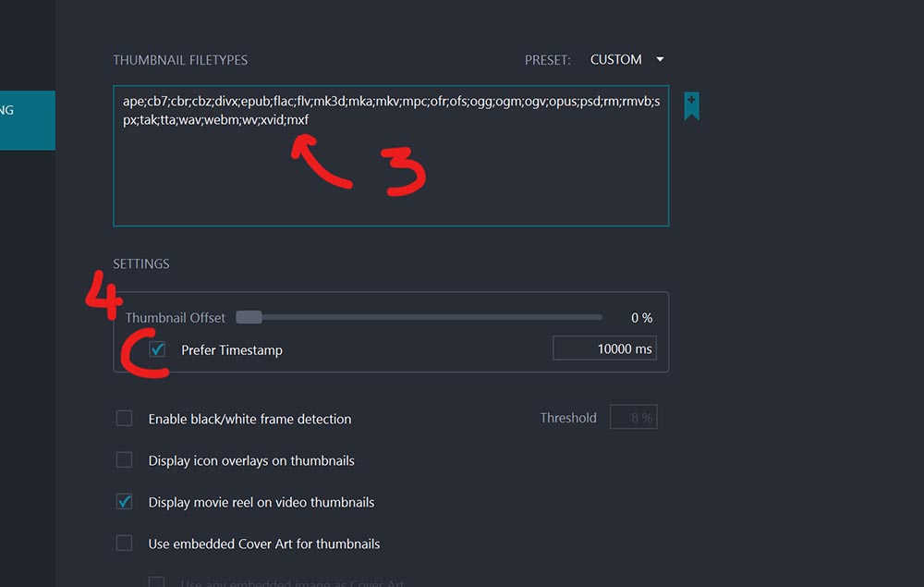Click the PRESET: label
Image resolution: width=924 pixels, height=587 pixels.
547,60
